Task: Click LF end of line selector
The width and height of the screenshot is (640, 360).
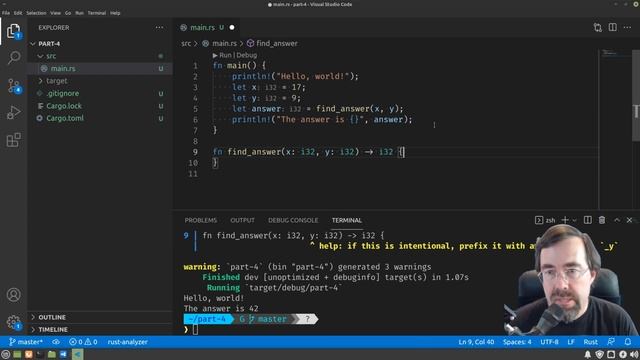Action: [571, 342]
